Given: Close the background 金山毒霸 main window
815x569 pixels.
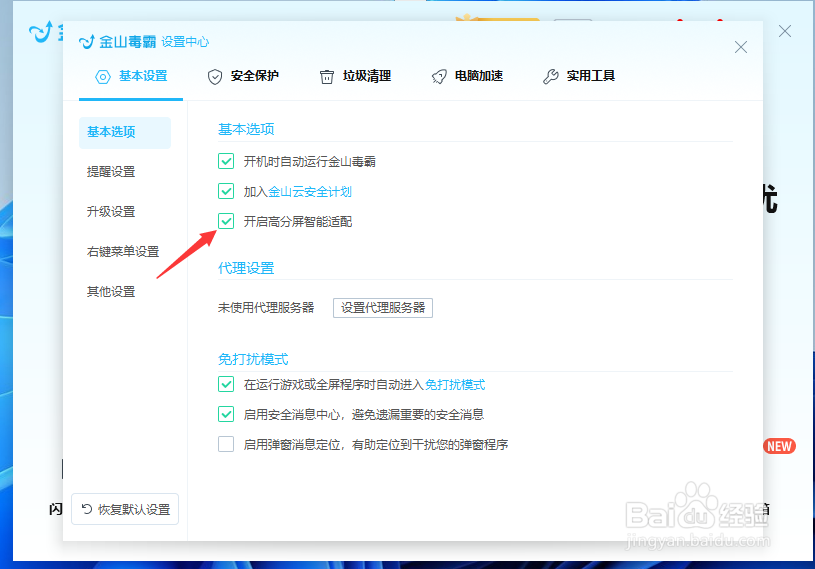Looking at the screenshot, I should [x=785, y=31].
